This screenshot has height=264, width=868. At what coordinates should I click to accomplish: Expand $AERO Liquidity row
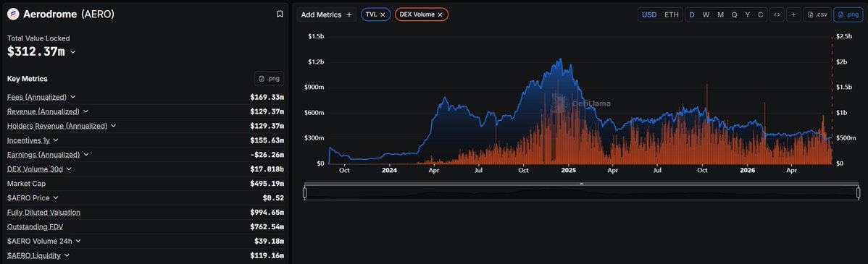(x=67, y=255)
